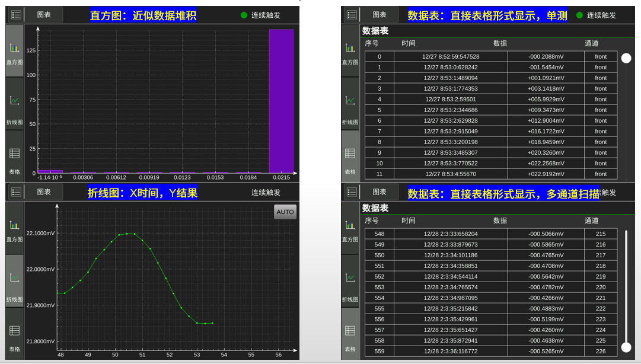Image resolution: width=641 pixels, height=364 pixels.
Task: Toggle 连续触发 text in the line chart panel
Action: 266,192
